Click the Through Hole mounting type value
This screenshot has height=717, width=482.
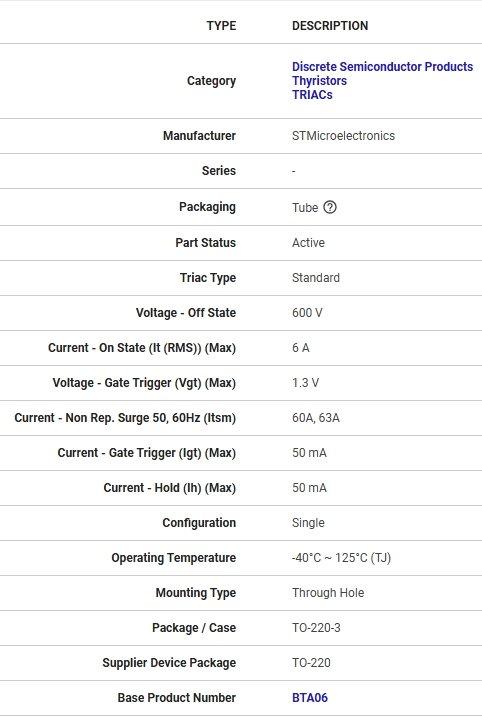click(x=328, y=593)
